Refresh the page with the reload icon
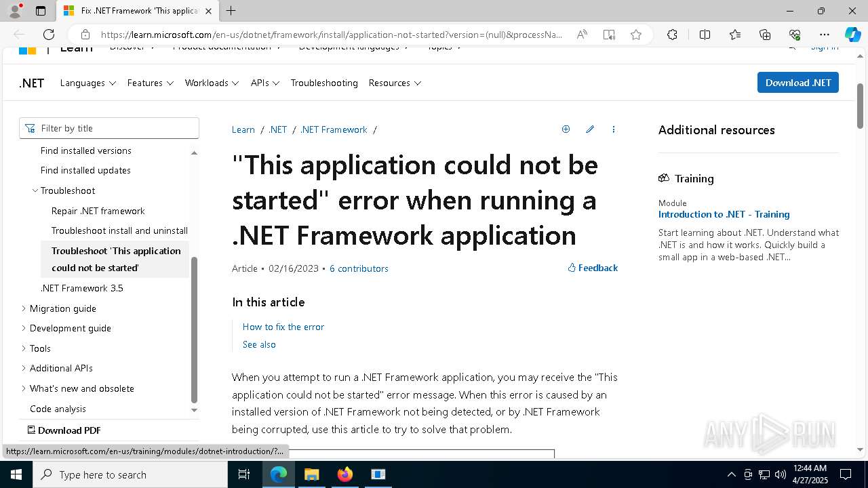The image size is (868, 488). [49, 35]
